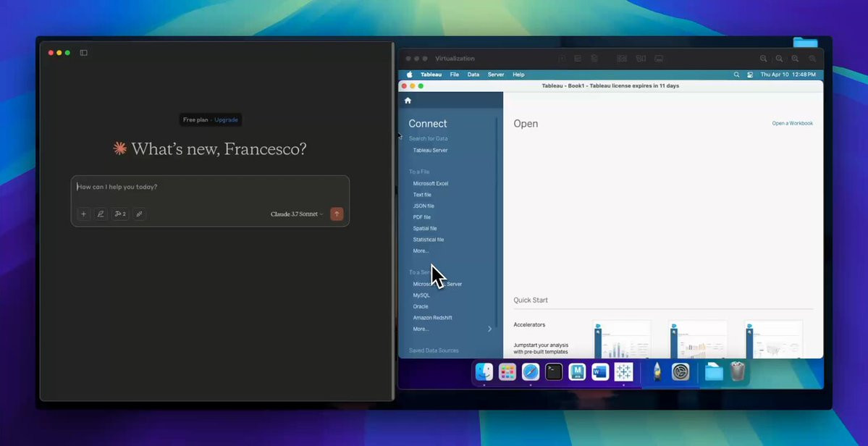Image resolution: width=868 pixels, height=446 pixels.
Task: Connect to Tableau Server
Action: click(430, 151)
